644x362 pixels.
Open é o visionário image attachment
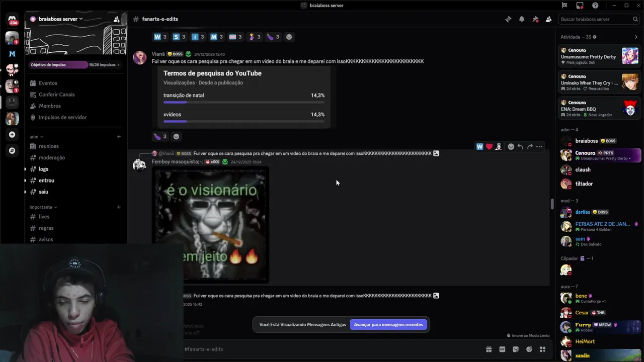tap(211, 224)
